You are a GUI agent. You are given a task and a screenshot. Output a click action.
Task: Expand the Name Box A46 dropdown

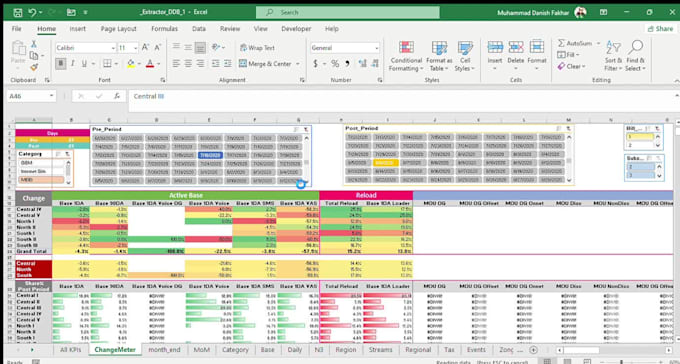51,96
